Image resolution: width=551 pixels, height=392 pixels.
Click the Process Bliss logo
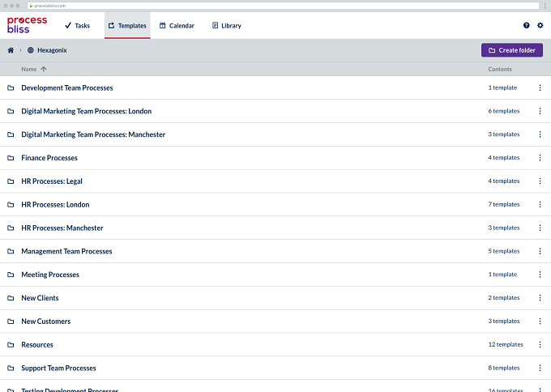[27, 25]
